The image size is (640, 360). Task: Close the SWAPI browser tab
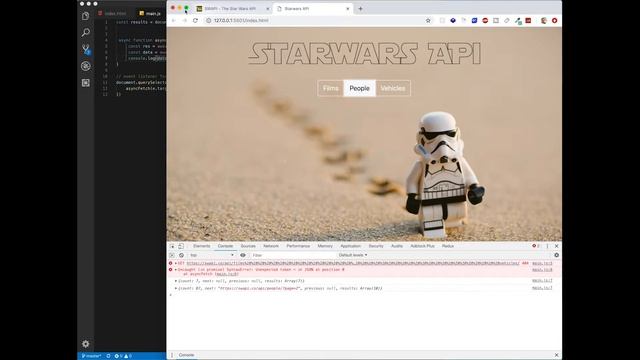pyautogui.click(x=268, y=9)
